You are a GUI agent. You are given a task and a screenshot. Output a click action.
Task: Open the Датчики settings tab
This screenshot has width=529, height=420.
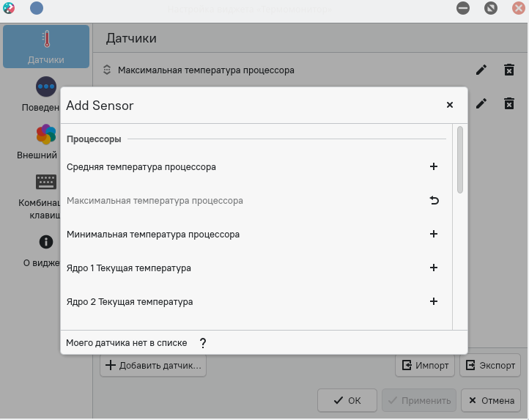[46, 48]
